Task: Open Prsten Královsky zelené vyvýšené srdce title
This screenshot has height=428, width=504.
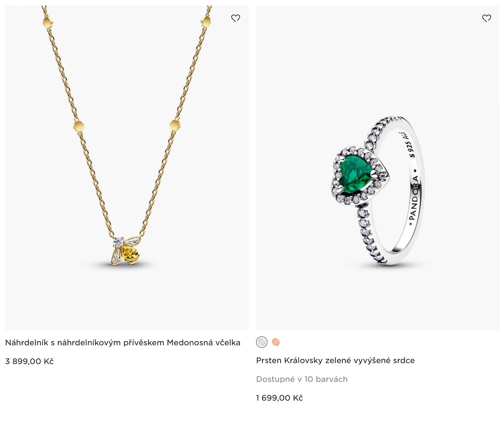Action: pyautogui.click(x=335, y=361)
